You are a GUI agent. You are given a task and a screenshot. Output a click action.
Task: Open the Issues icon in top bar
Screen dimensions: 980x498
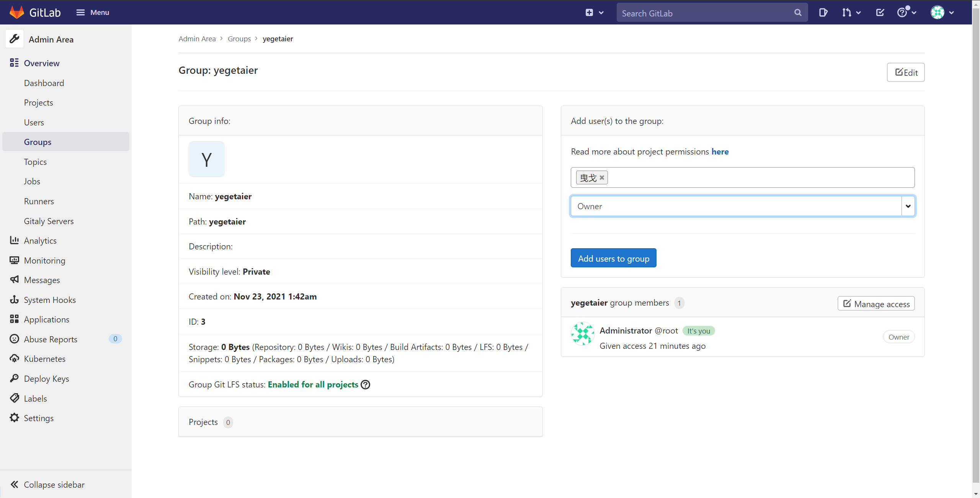click(823, 13)
